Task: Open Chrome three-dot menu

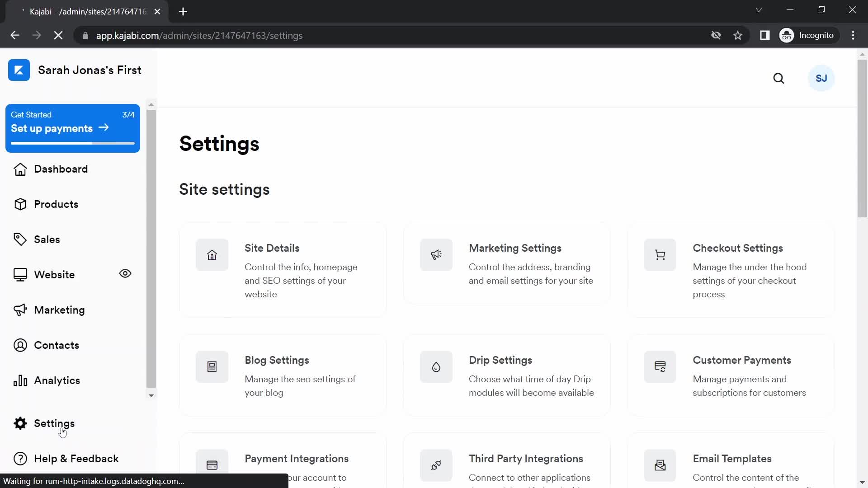Action: (x=853, y=35)
